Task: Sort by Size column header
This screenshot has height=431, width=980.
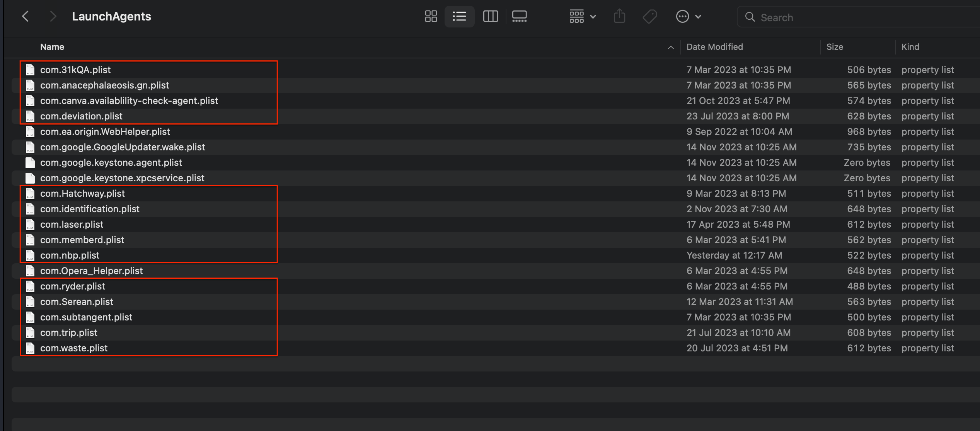Action: [835, 47]
